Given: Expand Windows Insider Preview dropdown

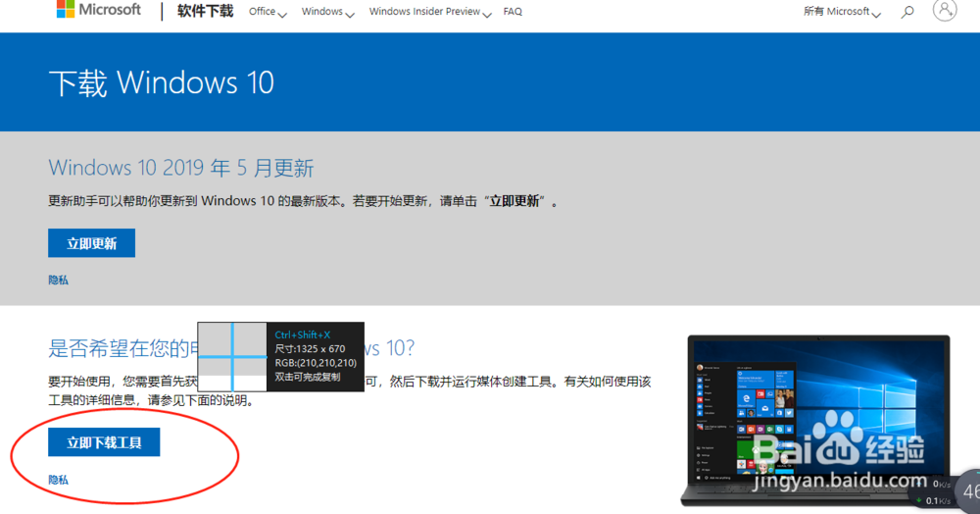Looking at the screenshot, I should tap(430, 12).
